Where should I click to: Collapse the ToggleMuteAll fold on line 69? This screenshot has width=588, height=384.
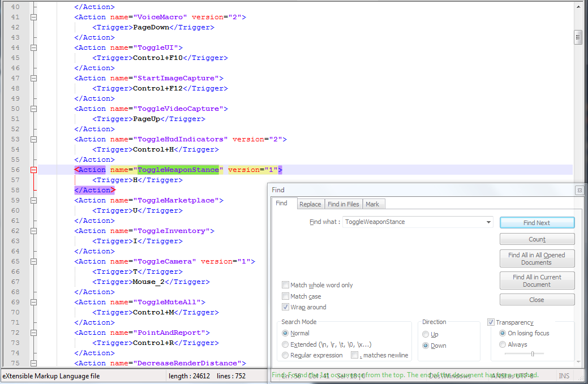coord(34,302)
